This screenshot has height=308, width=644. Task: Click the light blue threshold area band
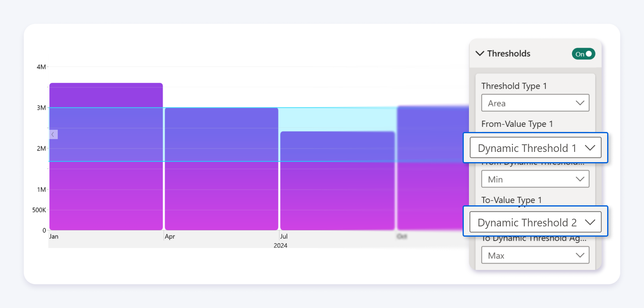click(337, 119)
